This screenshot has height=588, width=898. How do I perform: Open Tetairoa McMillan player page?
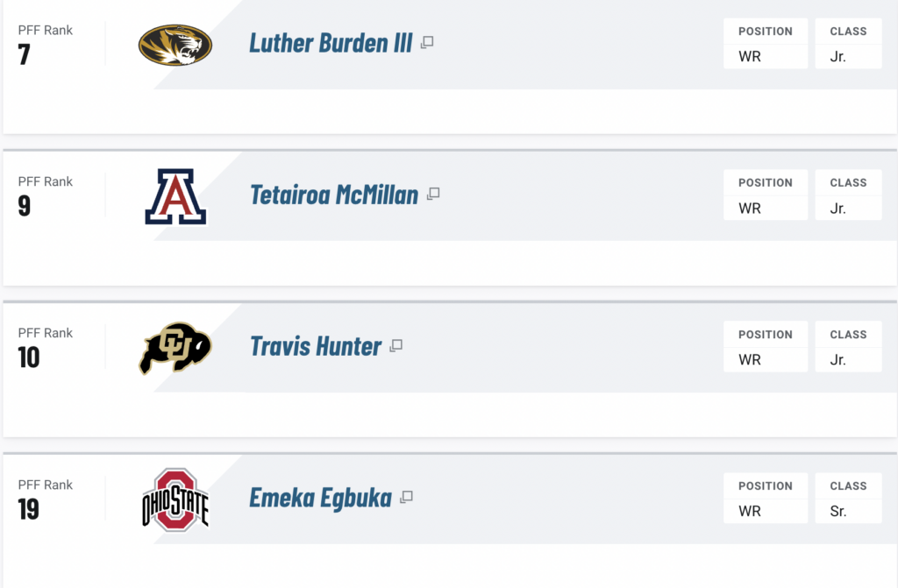tap(334, 195)
